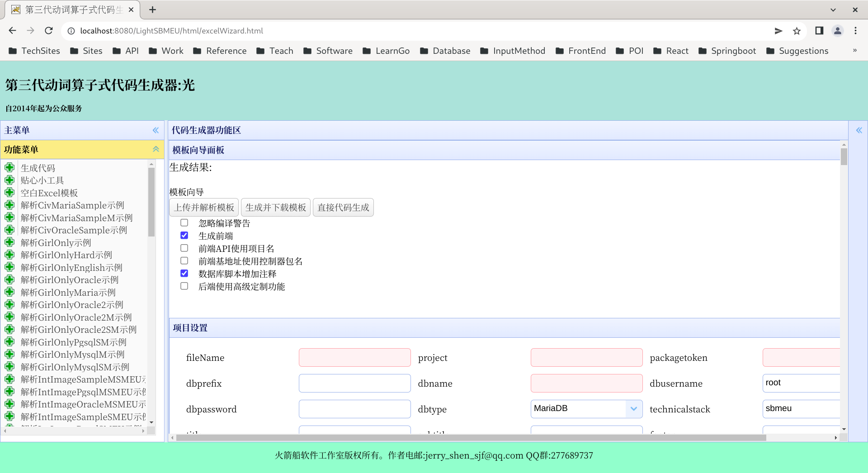The width and height of the screenshot is (868, 473).
Task: Enable 忽略编译警告 checkbox
Action: click(x=184, y=222)
